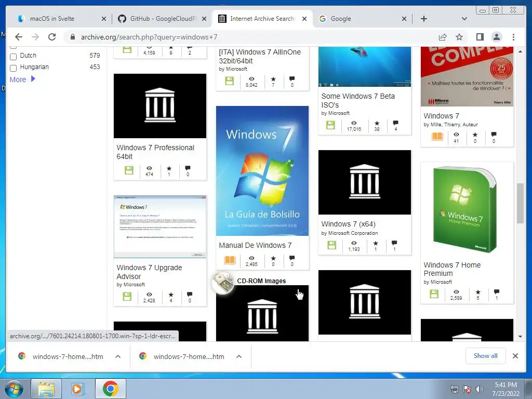Click the favorites star on Windows 7 (x64)
532x399 pixels.
click(376, 243)
